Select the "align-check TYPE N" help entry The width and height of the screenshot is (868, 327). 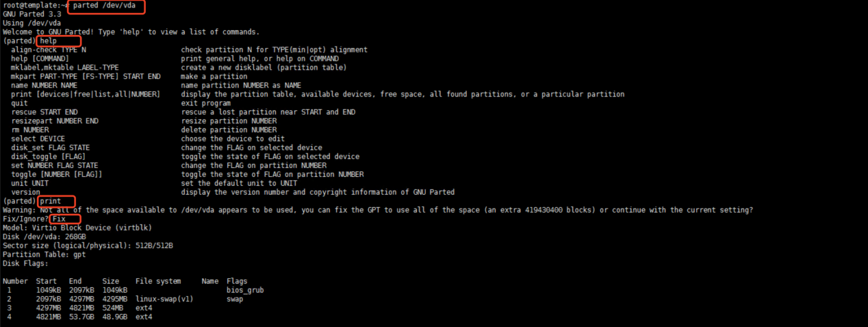[x=49, y=50]
